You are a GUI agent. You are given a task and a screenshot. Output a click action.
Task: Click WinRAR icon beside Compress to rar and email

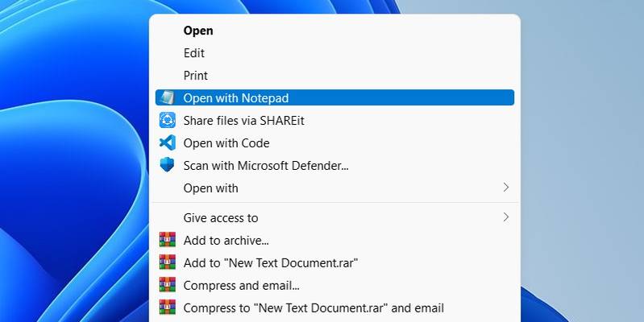pos(167,308)
